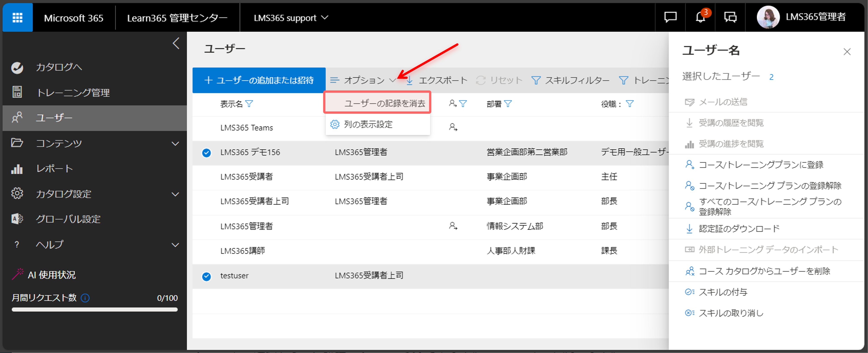The width and height of the screenshot is (868, 353).
Task: Click ユーザーの追加または招待 button
Action: pos(259,80)
